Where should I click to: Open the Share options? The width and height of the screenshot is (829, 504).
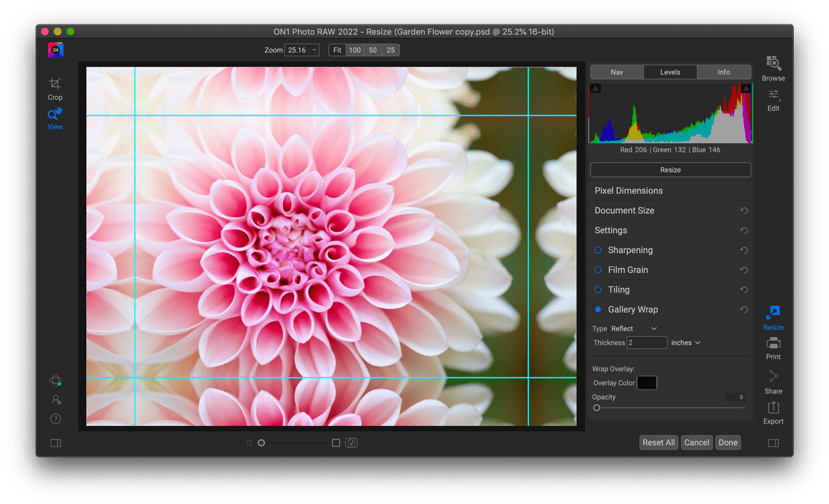pos(773,382)
